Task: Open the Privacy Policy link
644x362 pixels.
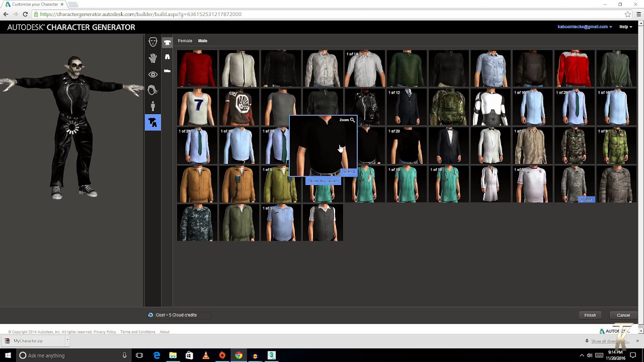Action: coord(105,332)
